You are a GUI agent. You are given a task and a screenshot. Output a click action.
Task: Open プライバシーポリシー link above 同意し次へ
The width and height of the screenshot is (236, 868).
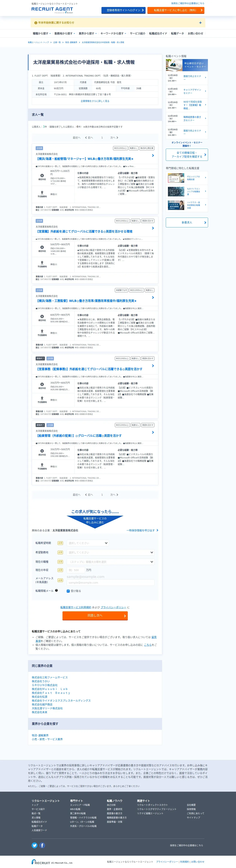113,607
